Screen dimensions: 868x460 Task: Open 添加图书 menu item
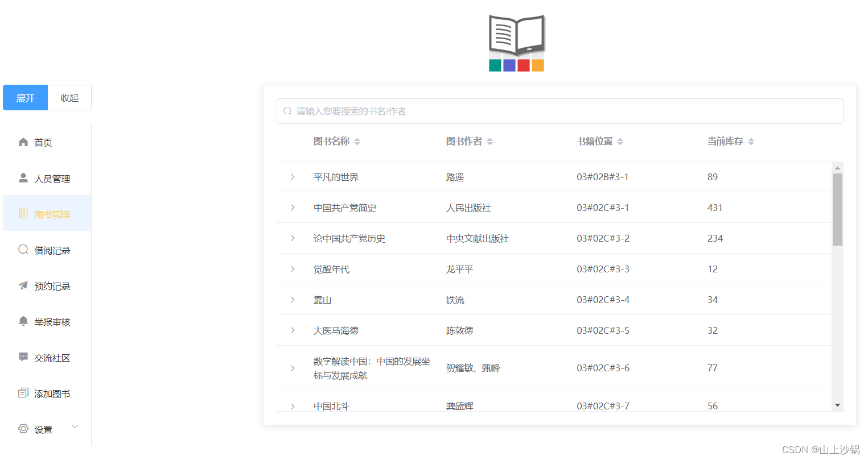coord(47,393)
